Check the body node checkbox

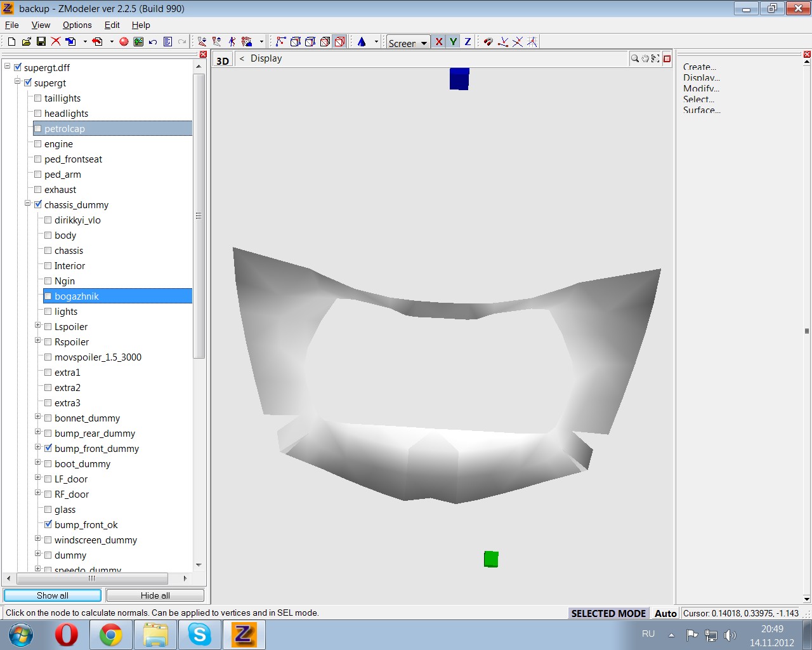pos(48,235)
